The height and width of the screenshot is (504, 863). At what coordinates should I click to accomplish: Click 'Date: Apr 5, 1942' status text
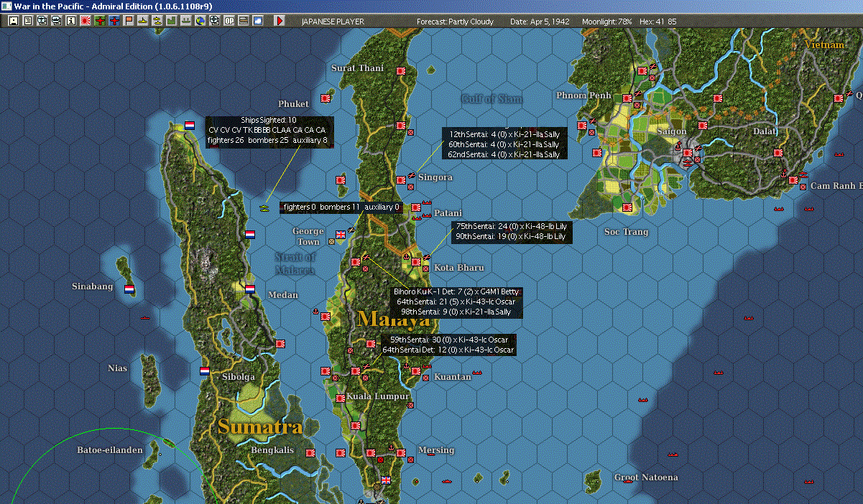click(x=540, y=22)
